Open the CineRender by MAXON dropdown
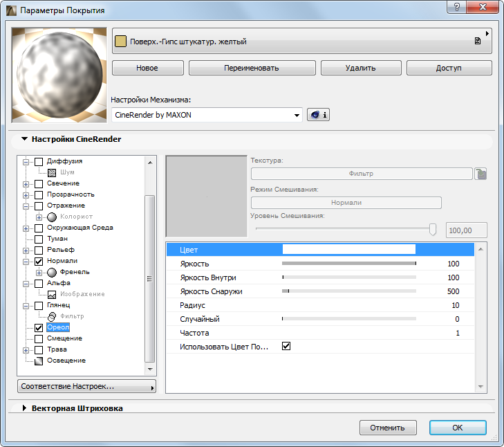 [207, 115]
